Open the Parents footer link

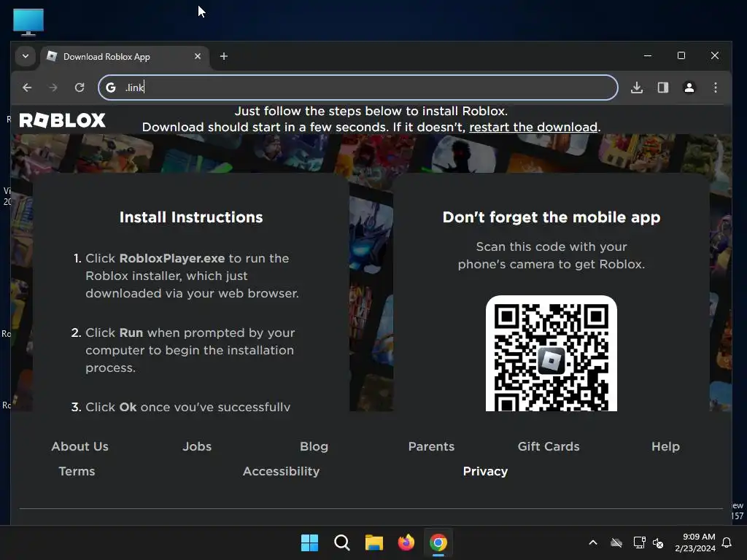tap(432, 447)
